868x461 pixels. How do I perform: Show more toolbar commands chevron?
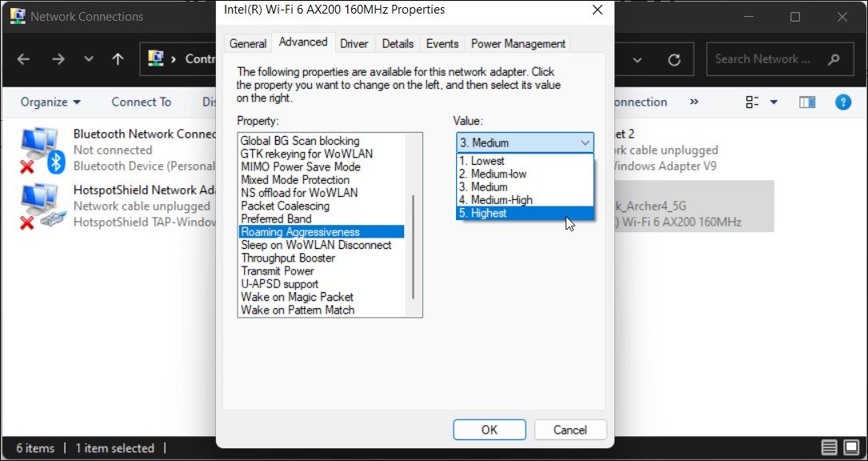coord(694,102)
